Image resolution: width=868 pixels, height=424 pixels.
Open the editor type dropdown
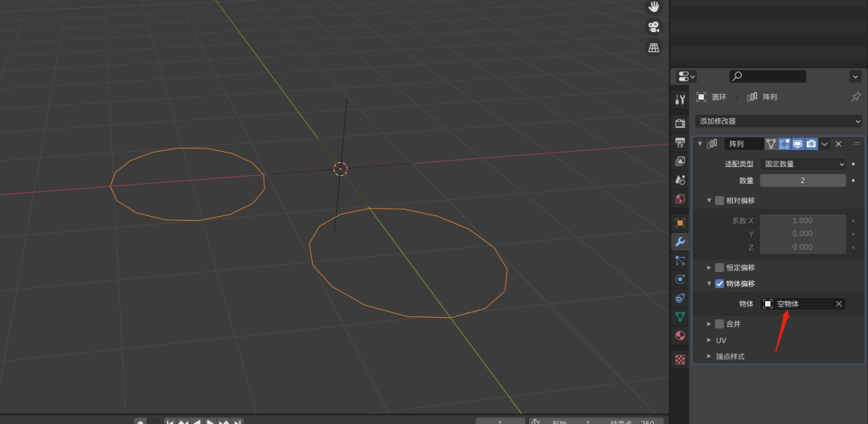[x=686, y=76]
